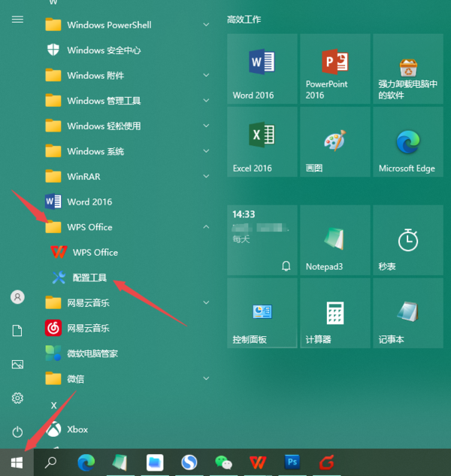The width and height of the screenshot is (451, 476).
Task: Expand Windows 轻松使用 folder chevron
Action: click(206, 126)
